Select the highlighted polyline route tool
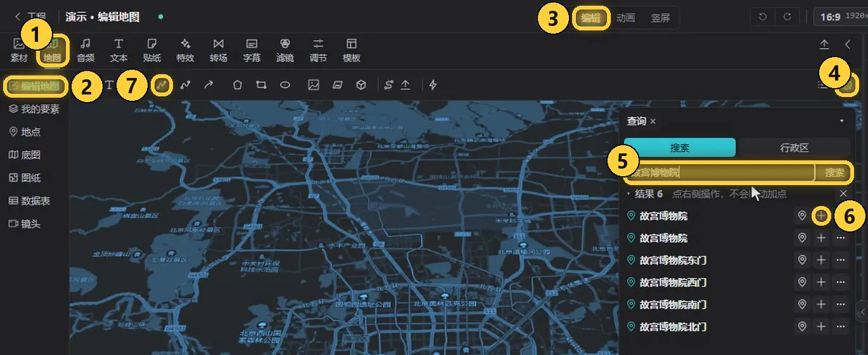This screenshot has width=868, height=355. click(x=162, y=85)
